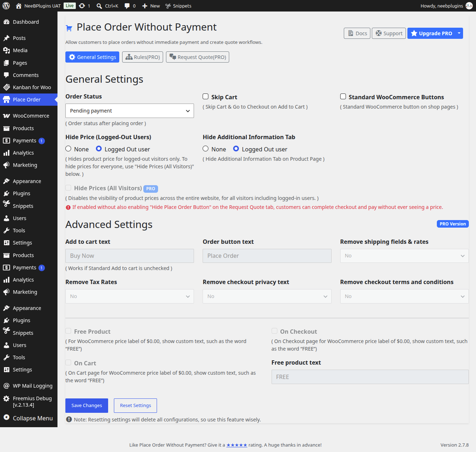Click the comments bubble icon in admin bar

click(127, 6)
